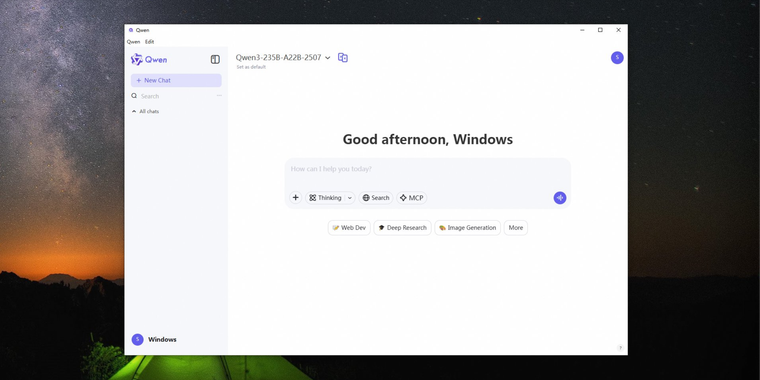Screen dimensions: 760x380
Task: Toggle web Search mode
Action: click(376, 198)
